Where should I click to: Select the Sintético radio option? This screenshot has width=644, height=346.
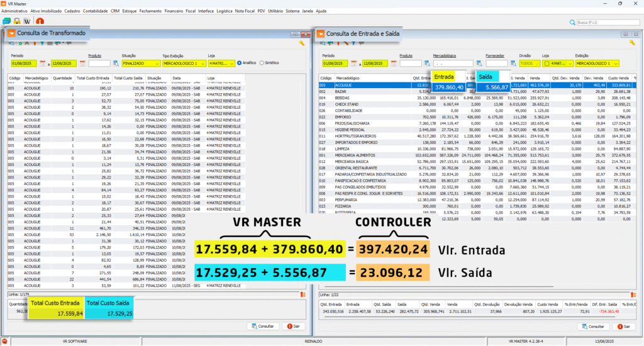click(262, 63)
